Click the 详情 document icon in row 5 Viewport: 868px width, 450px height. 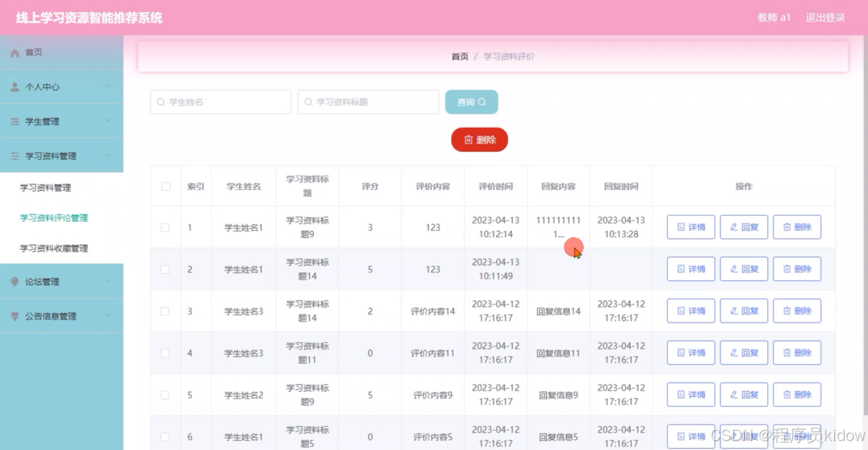681,395
